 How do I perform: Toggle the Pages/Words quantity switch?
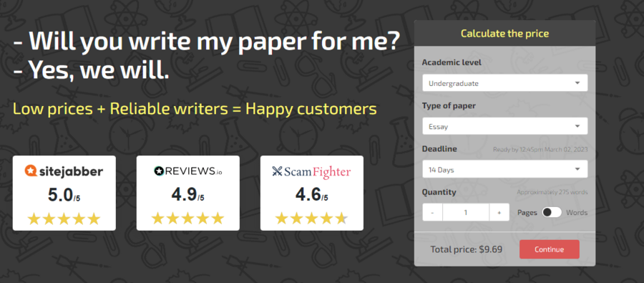(x=552, y=212)
